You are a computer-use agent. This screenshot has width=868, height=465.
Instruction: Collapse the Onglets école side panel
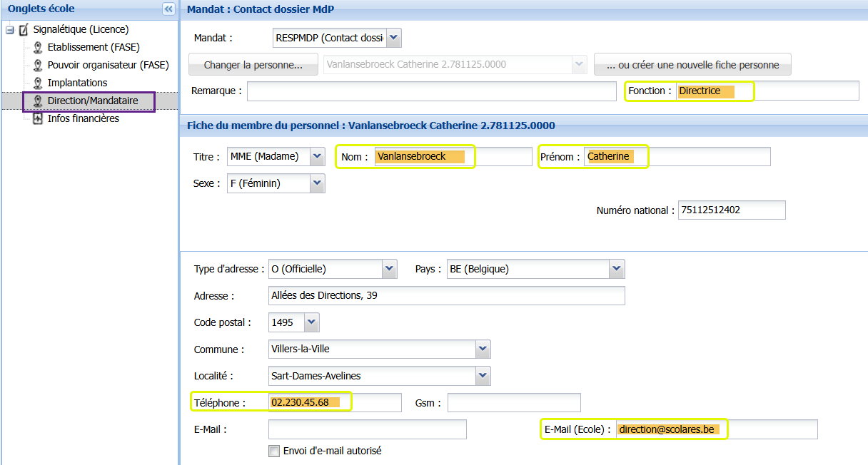(x=168, y=9)
